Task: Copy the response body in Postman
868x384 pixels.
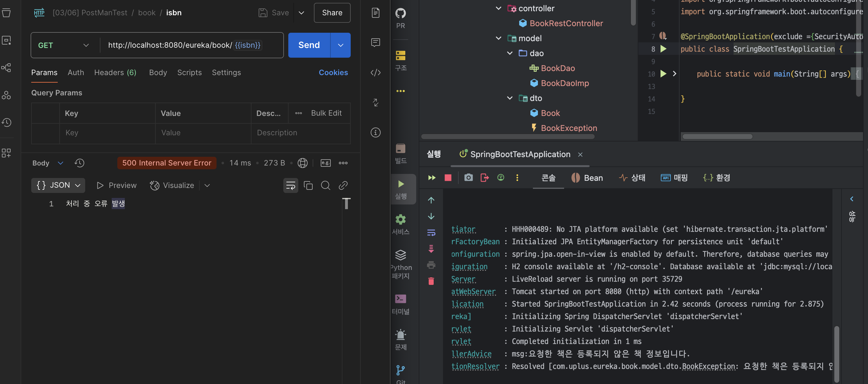Action: point(308,185)
